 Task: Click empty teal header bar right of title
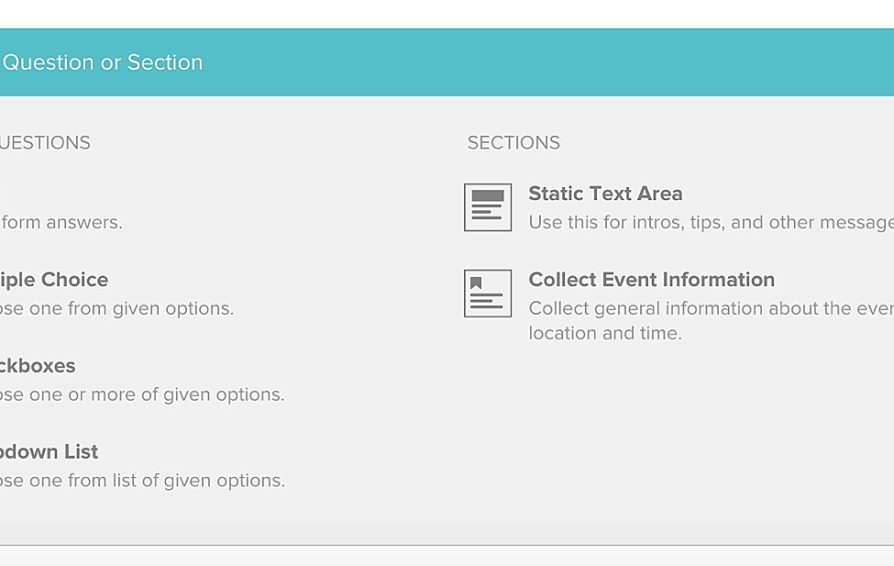tap(600, 62)
